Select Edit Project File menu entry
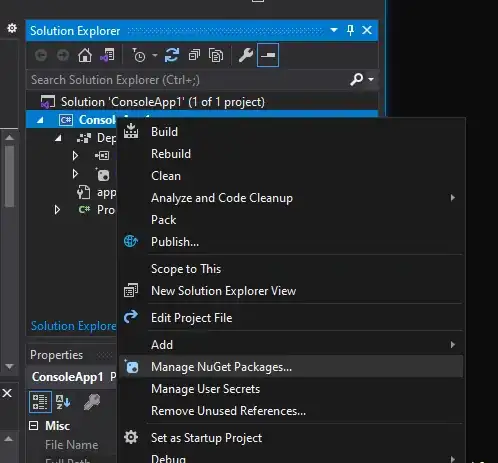The width and height of the screenshot is (498, 463). (x=291, y=318)
